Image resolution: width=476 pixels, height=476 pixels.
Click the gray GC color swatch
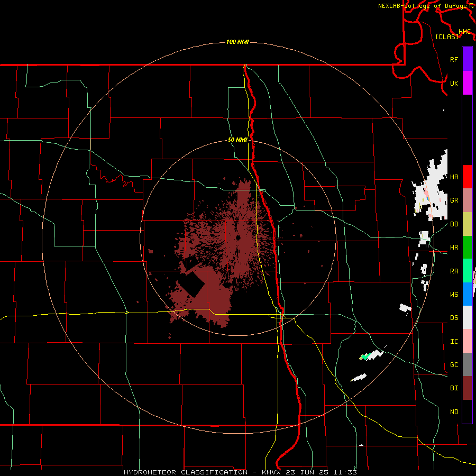coord(467,364)
